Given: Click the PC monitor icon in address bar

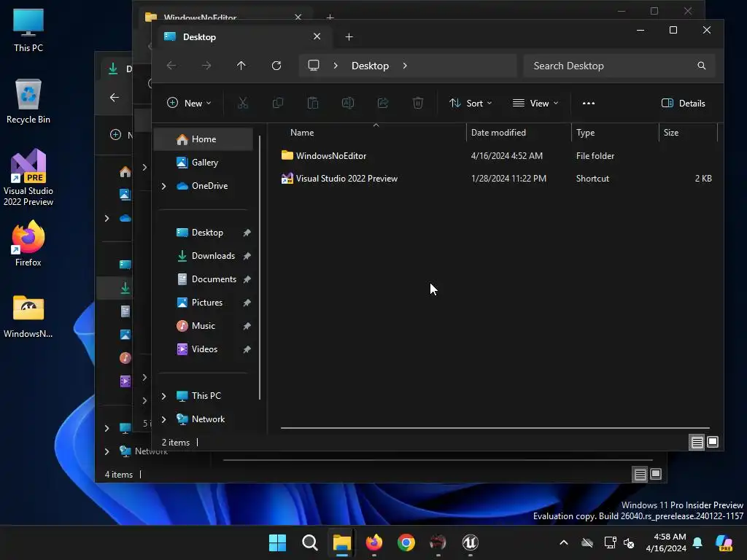Looking at the screenshot, I should click(x=314, y=65).
